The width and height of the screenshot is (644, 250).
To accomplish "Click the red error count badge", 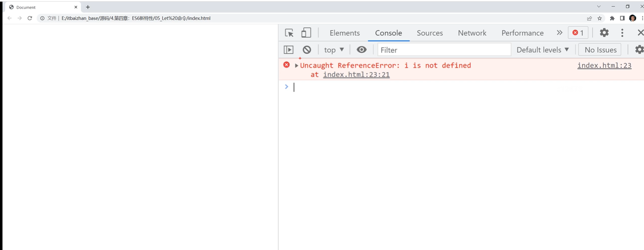I will [578, 33].
